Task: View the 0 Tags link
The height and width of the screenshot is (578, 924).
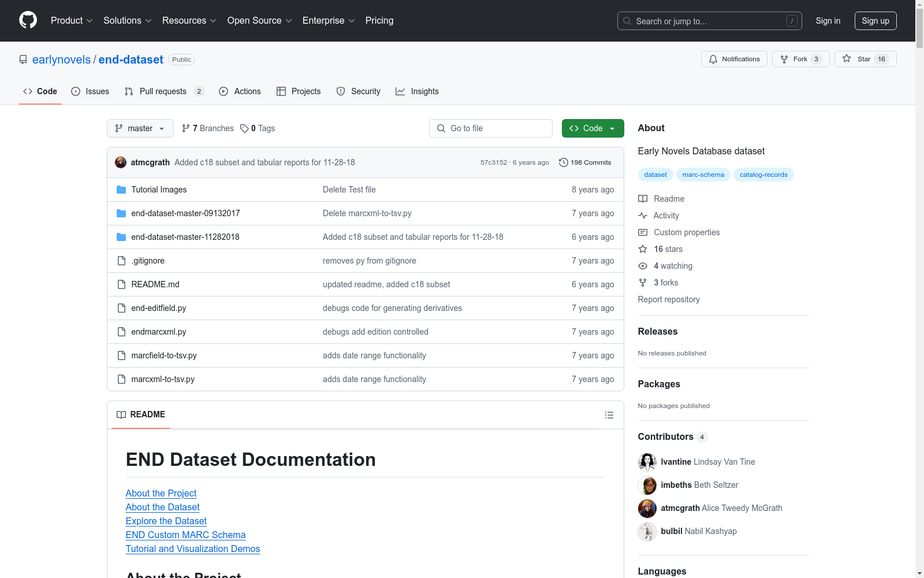Action: pyautogui.click(x=258, y=128)
